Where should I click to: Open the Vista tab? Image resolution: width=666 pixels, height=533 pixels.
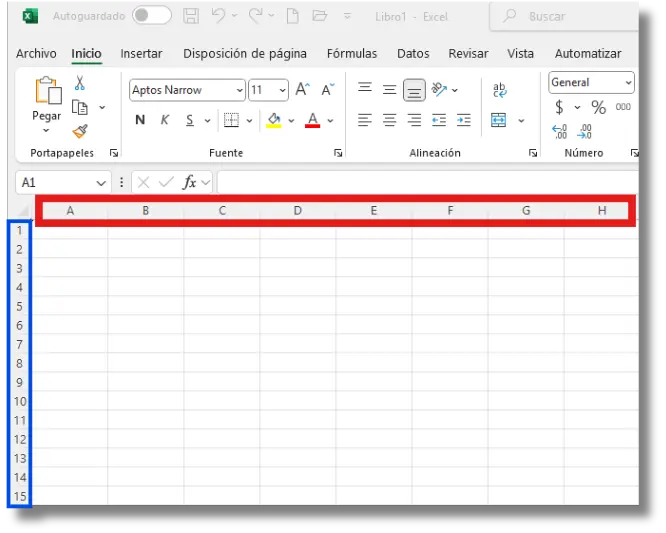pyautogui.click(x=520, y=54)
